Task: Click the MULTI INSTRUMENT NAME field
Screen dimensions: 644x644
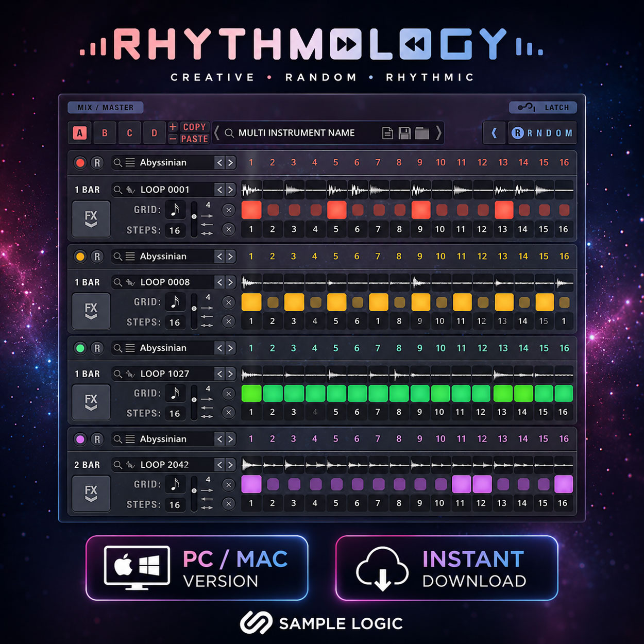Action: pyautogui.click(x=297, y=133)
